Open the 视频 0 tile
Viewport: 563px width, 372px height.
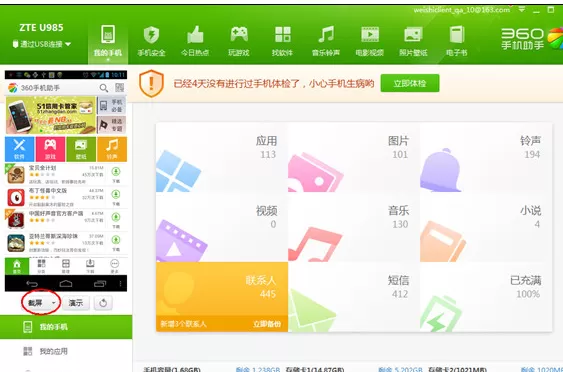pos(222,227)
